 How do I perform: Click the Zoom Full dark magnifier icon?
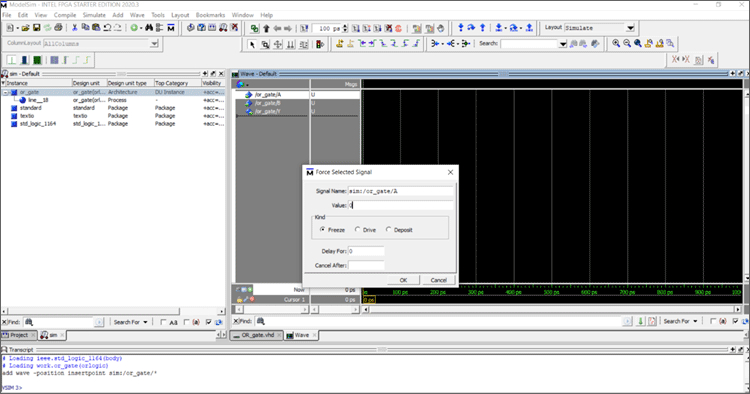638,44
